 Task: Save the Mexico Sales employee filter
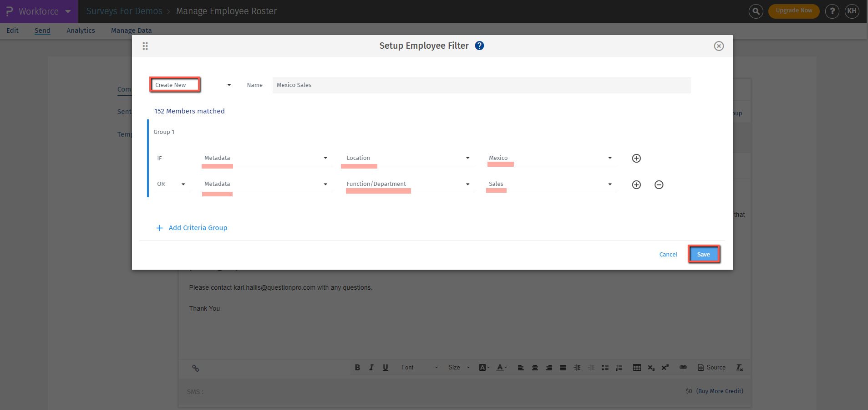point(703,254)
